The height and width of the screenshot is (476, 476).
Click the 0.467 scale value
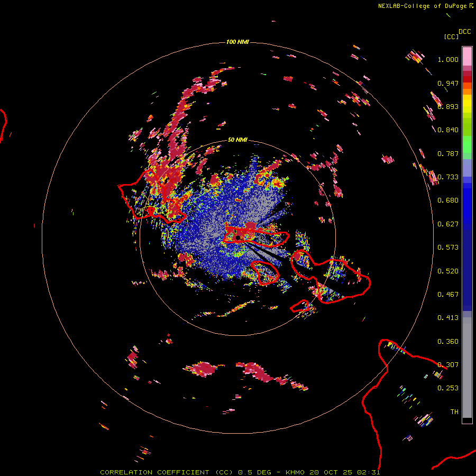click(x=448, y=295)
